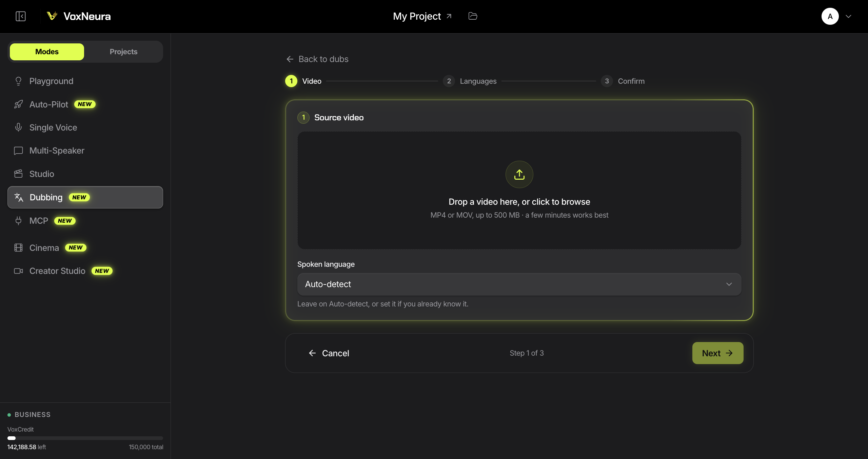Expand the Spoken language Auto-detect dropdown
The image size is (868, 459).
pos(519,284)
